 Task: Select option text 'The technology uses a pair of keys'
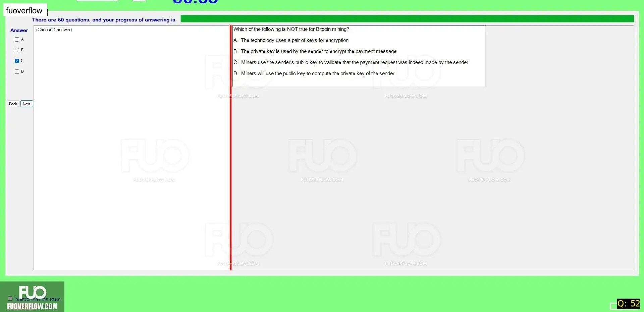tap(279, 40)
